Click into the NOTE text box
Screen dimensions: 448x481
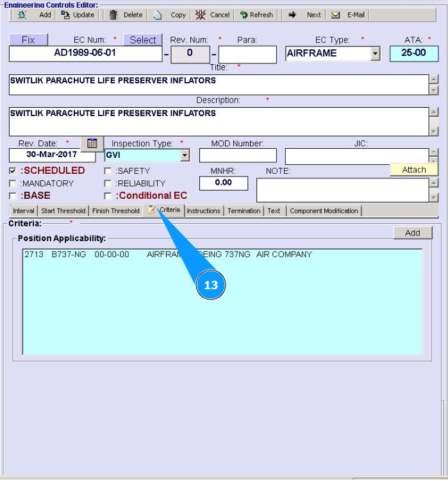tap(342, 190)
